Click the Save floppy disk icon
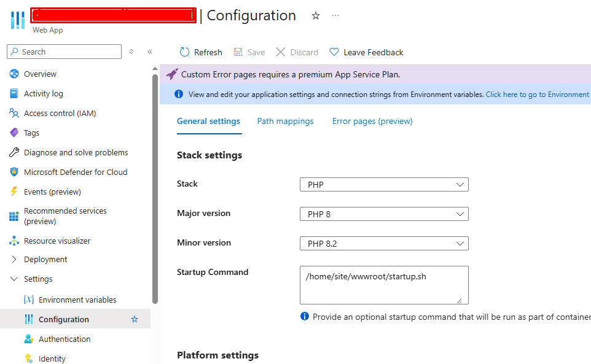Image resolution: width=591 pixels, height=364 pixels. pyautogui.click(x=238, y=52)
